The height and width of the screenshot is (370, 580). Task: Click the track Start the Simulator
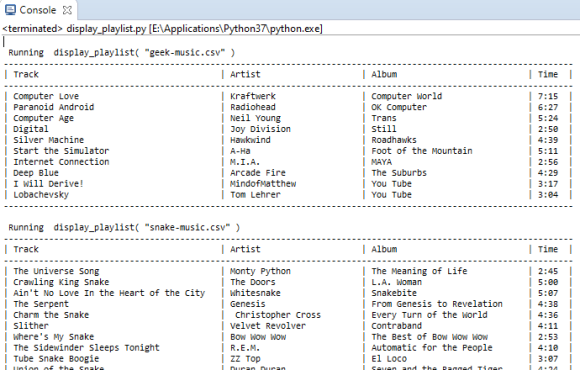61,151
